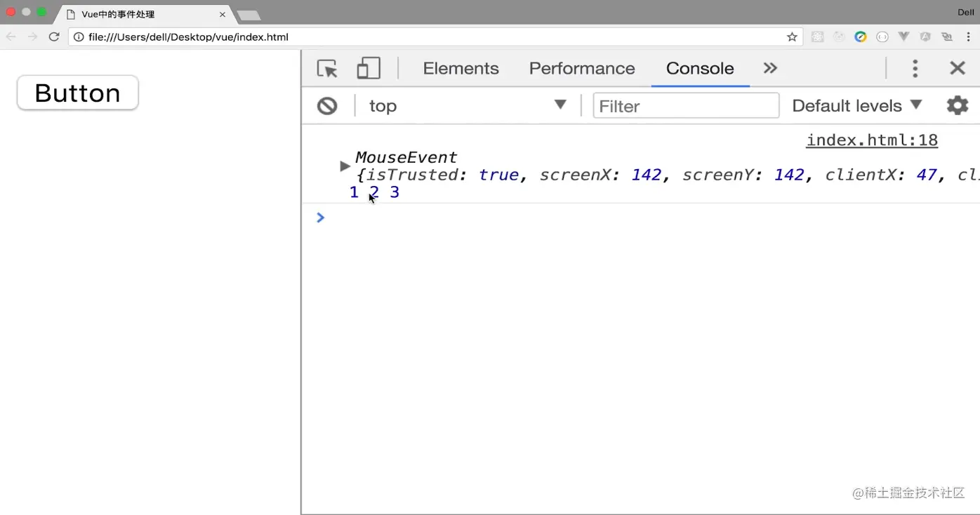This screenshot has height=515, width=980.
Task: Click the Dell profile label
Action: [966, 12]
